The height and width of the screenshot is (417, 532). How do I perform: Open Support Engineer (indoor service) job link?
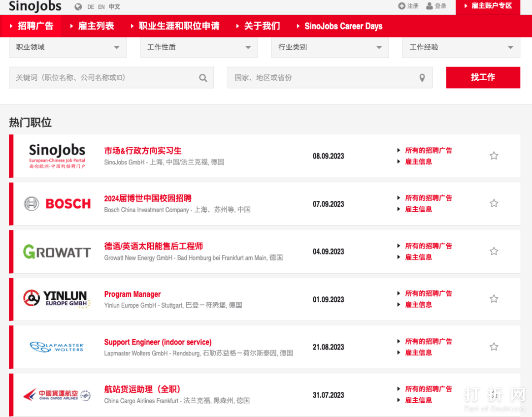pos(158,342)
